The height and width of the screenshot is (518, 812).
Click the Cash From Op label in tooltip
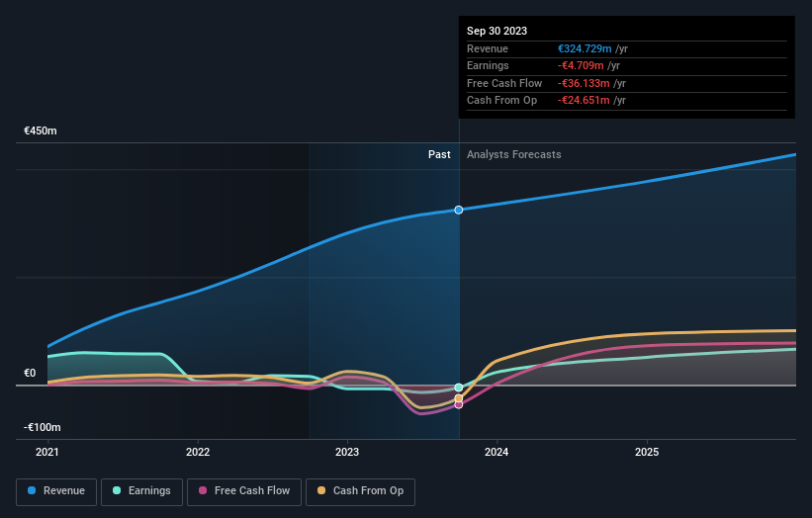point(501,101)
